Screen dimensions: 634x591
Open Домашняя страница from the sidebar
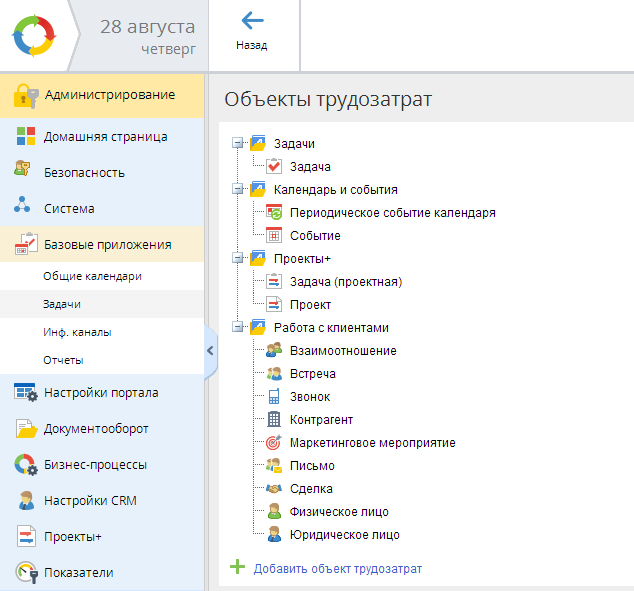click(x=104, y=137)
